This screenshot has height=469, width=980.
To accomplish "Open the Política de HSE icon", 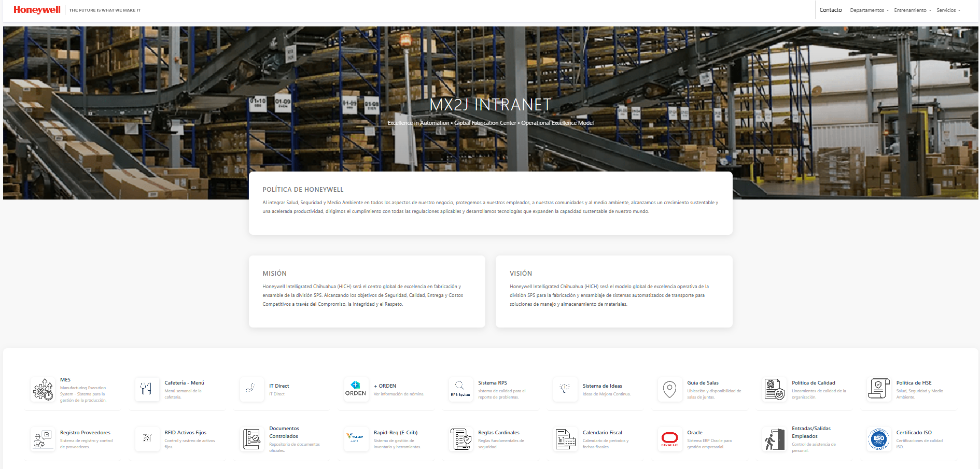I will pos(878,389).
